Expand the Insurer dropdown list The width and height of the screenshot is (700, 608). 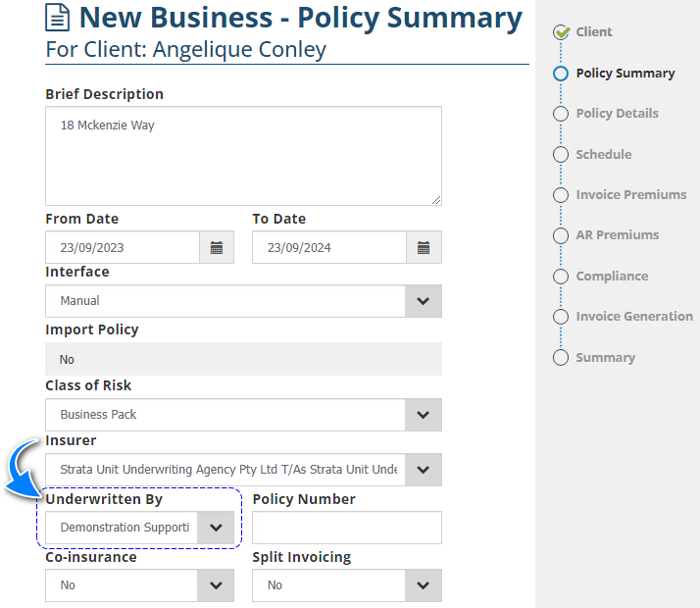423,470
